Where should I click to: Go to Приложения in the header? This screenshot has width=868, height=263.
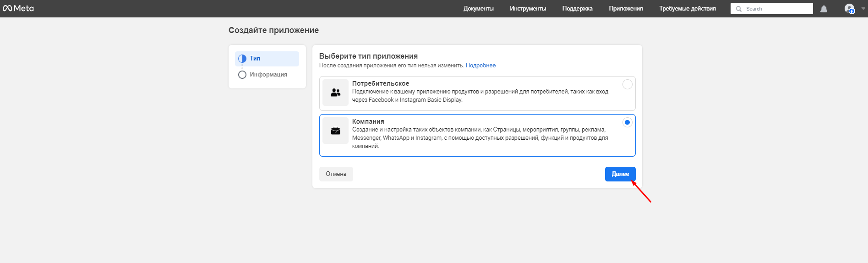(626, 9)
